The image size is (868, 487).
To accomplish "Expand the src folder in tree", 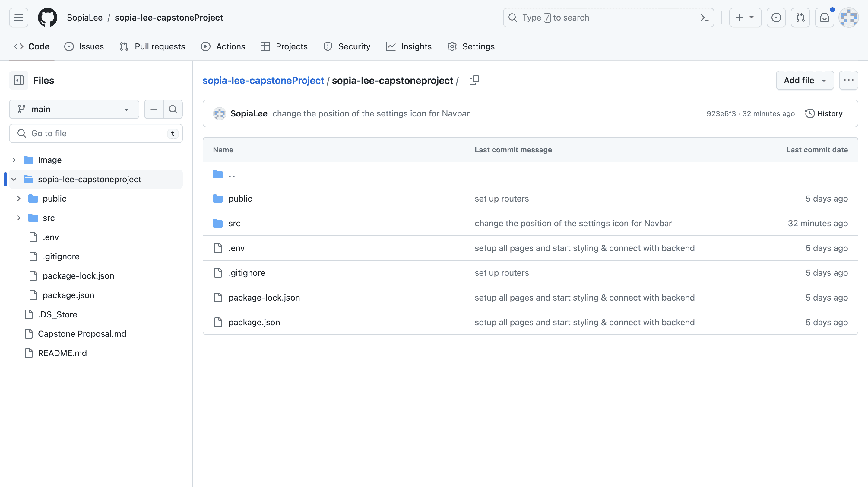I will pos(19,218).
